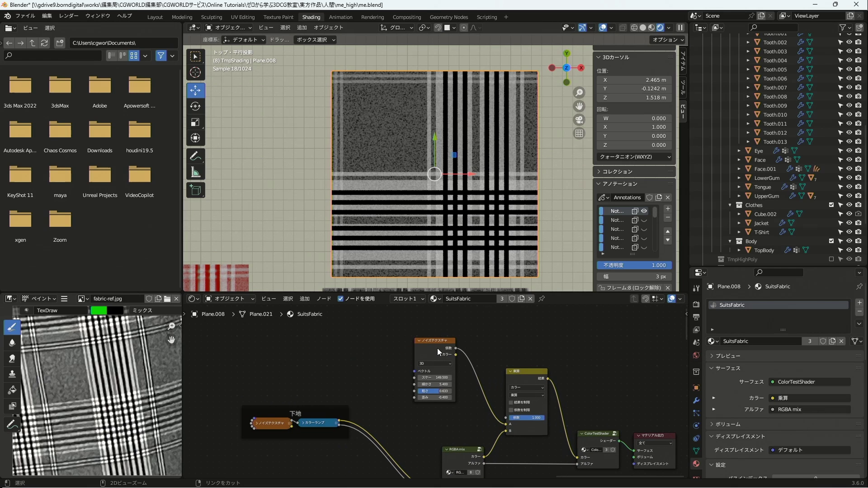The width and height of the screenshot is (868, 488).
Task: Select the Add Cube tool in the viewport
Action: tap(195, 190)
